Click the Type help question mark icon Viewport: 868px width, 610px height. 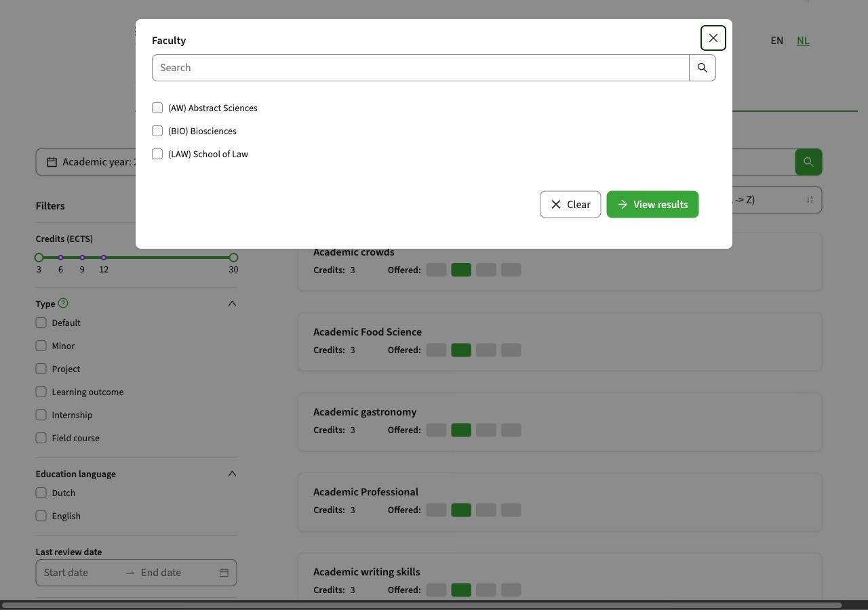(x=63, y=303)
